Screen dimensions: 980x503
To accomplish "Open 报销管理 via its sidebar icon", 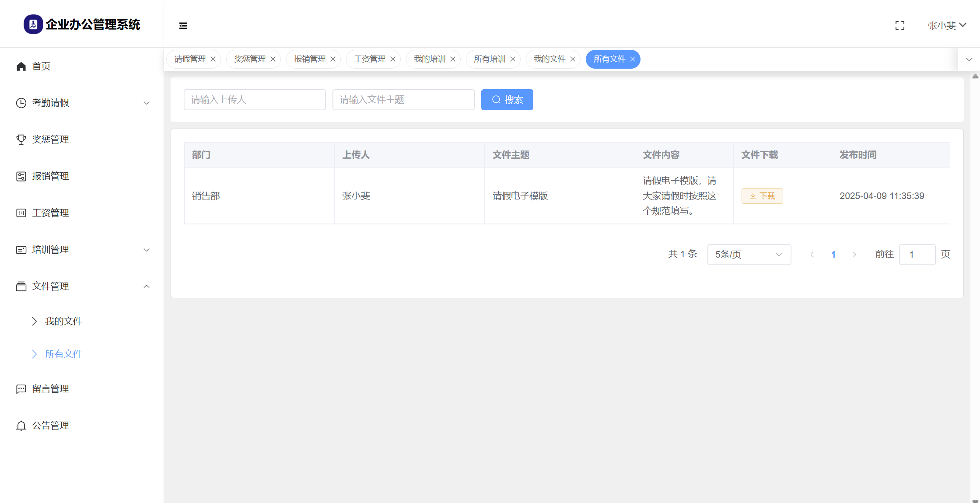I will pos(21,176).
